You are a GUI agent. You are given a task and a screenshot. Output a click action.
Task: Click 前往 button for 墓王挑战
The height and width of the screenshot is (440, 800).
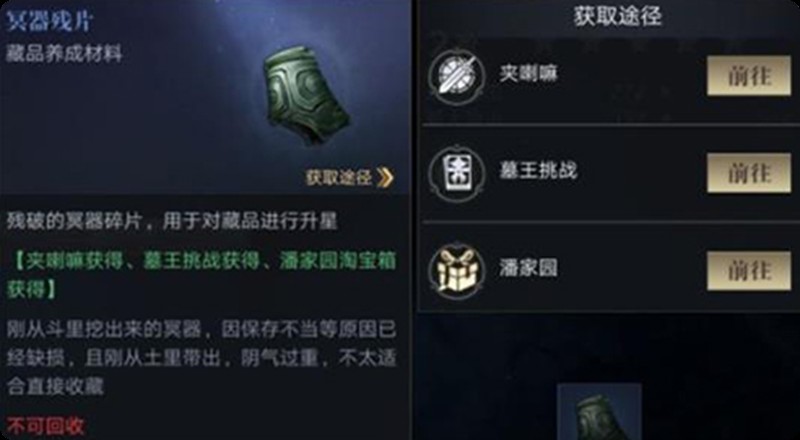[748, 173]
